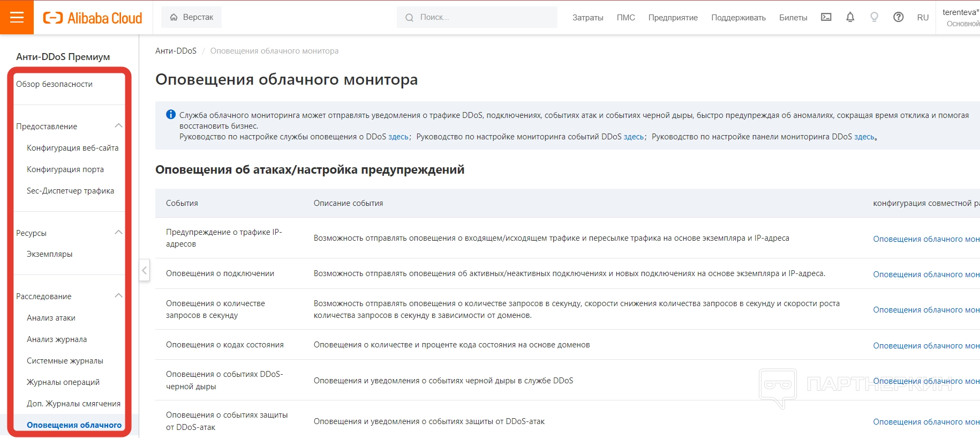Click Анти-DDoS breadcrumb link
The height and width of the screenshot is (438, 980).
point(176,51)
